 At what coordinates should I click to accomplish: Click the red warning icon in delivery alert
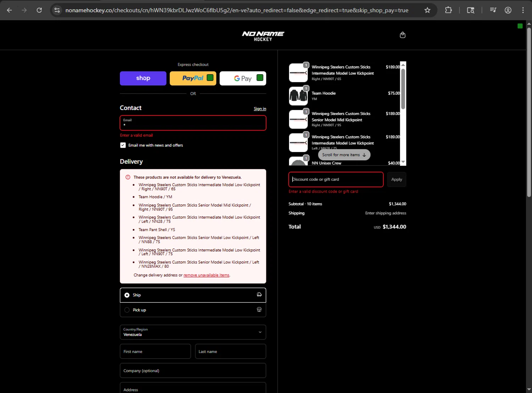(x=128, y=177)
